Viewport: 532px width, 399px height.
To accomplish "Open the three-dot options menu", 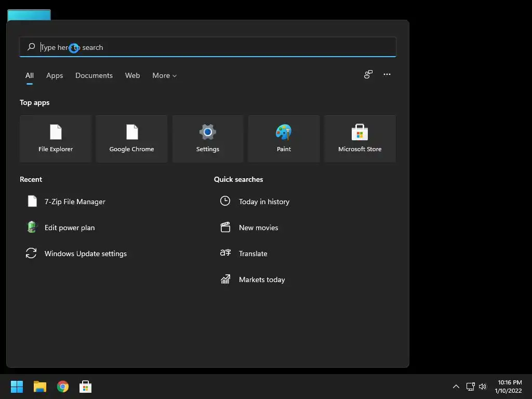I will tap(387, 74).
